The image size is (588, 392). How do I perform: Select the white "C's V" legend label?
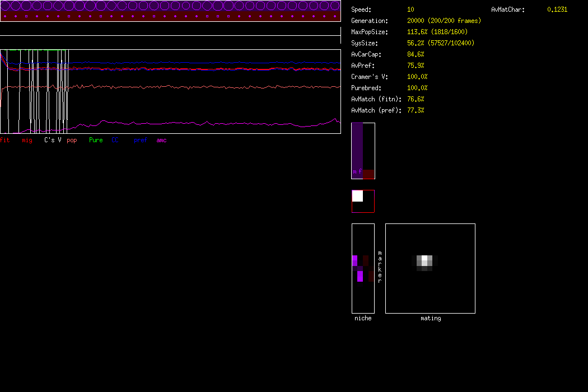[x=53, y=140]
